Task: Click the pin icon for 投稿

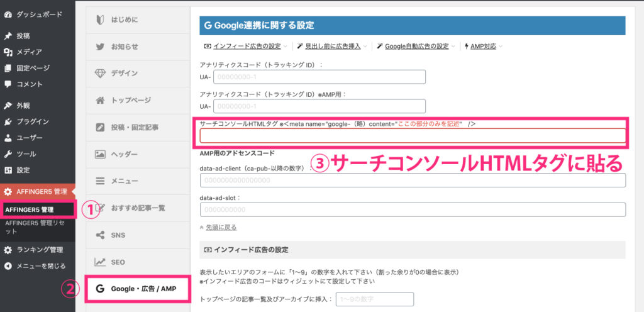Action: [x=8, y=36]
